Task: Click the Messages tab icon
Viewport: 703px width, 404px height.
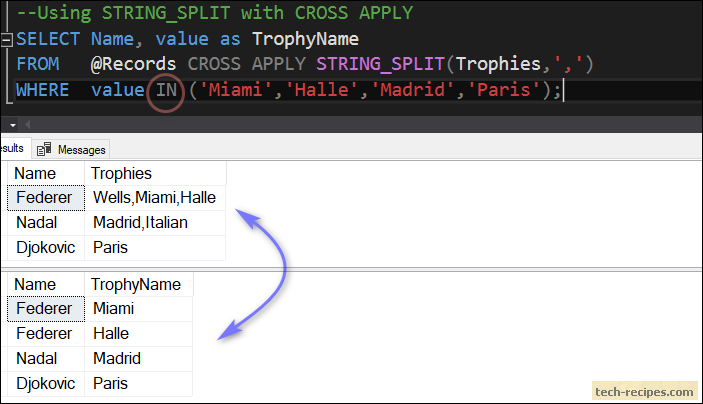Action: pyautogui.click(x=44, y=149)
